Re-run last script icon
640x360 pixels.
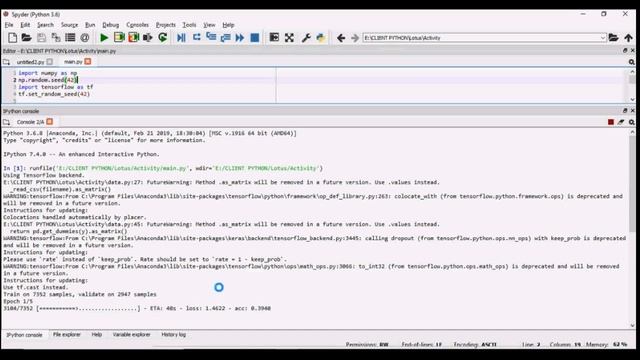point(162,38)
